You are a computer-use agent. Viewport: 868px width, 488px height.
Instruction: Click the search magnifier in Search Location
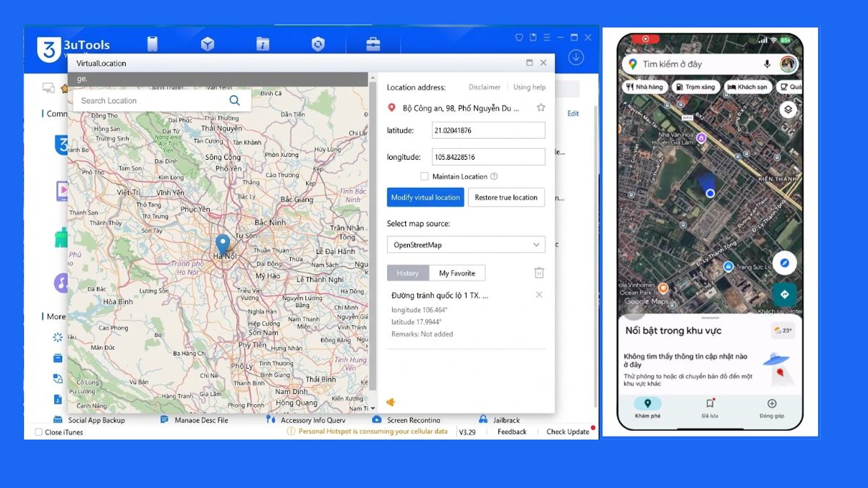[234, 100]
